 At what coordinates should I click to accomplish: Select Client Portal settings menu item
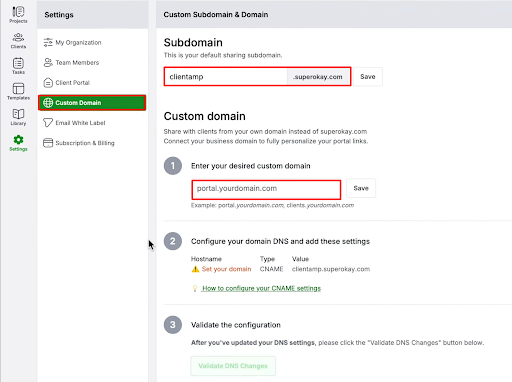click(92, 82)
